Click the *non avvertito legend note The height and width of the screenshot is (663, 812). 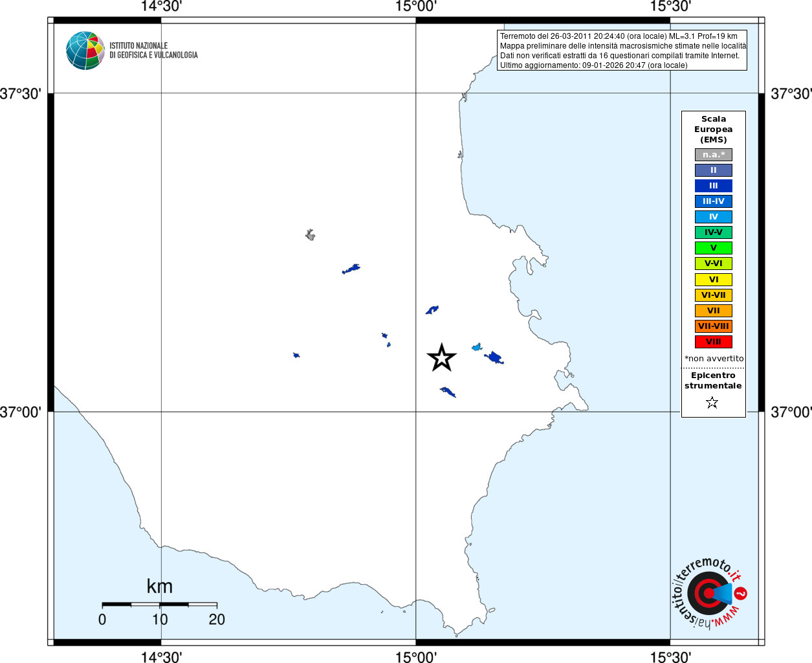pos(714,359)
